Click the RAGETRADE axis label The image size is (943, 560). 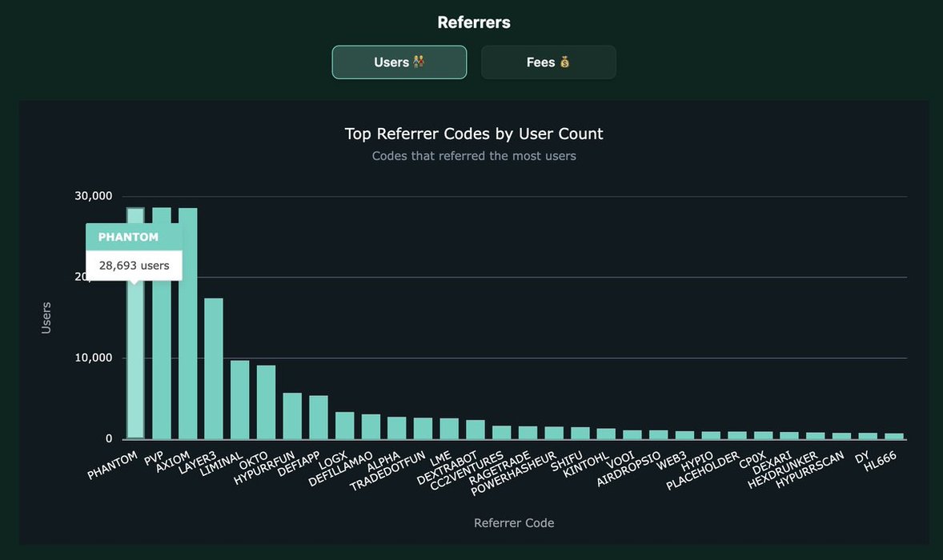[x=500, y=468]
